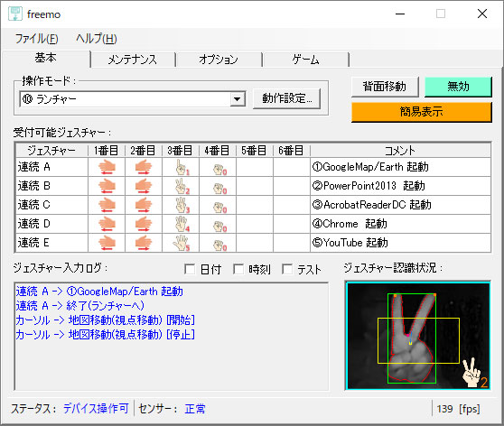Toggle the 時刻 checkbox

(x=238, y=269)
